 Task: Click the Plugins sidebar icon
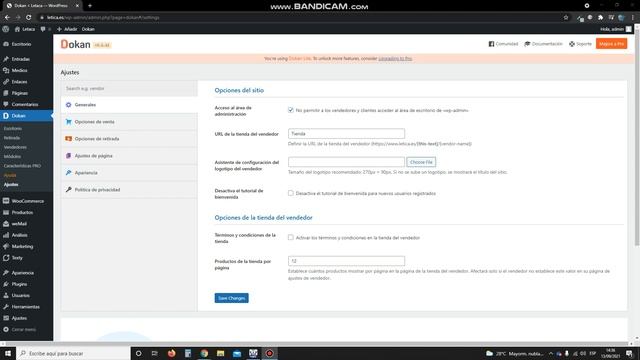pos(6,284)
